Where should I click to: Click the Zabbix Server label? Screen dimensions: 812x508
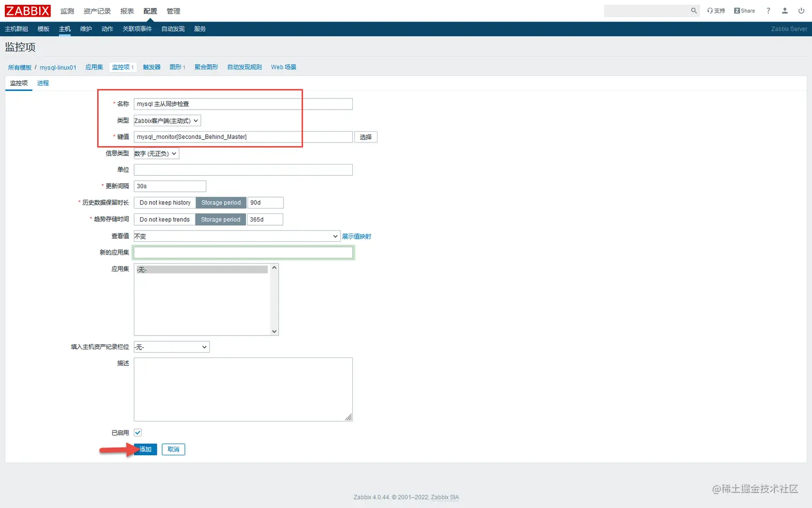point(789,29)
